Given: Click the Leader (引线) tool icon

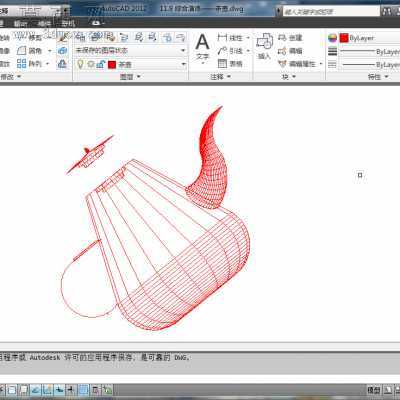Looking at the screenshot, I should (222, 51).
